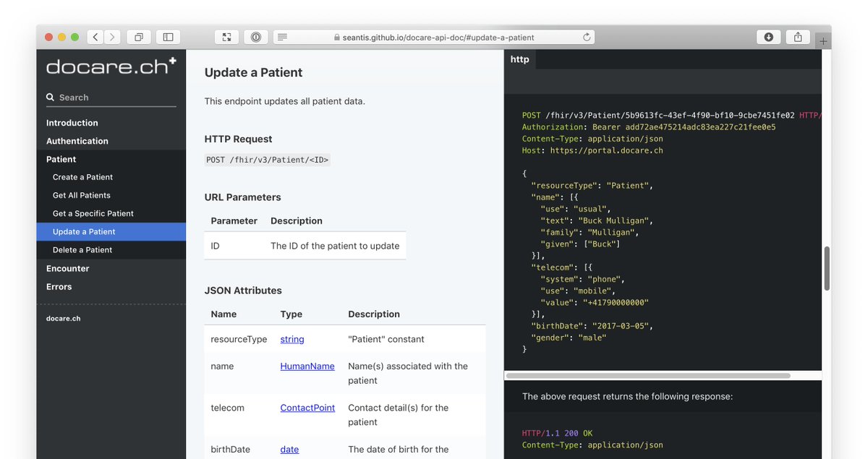Click the address bar URL field
Screen dimensions: 868x459
point(434,37)
